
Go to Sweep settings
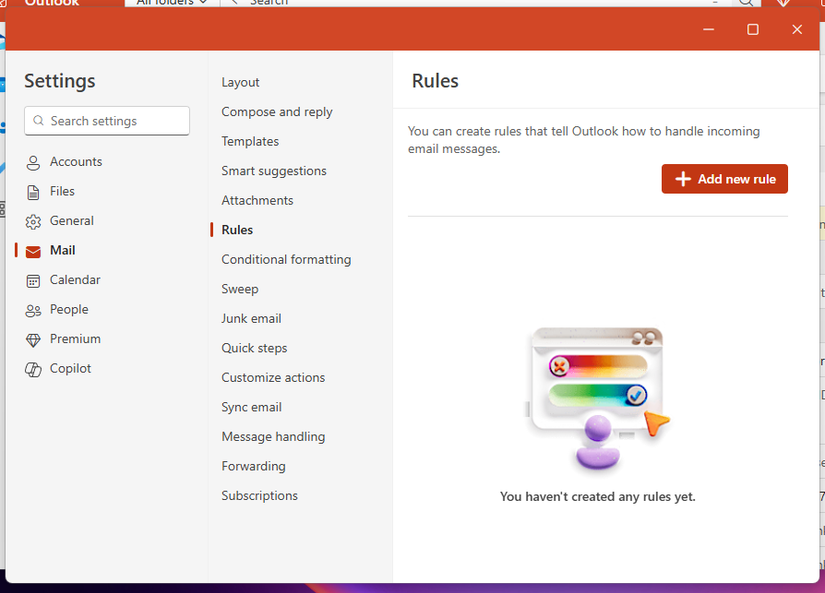point(240,289)
